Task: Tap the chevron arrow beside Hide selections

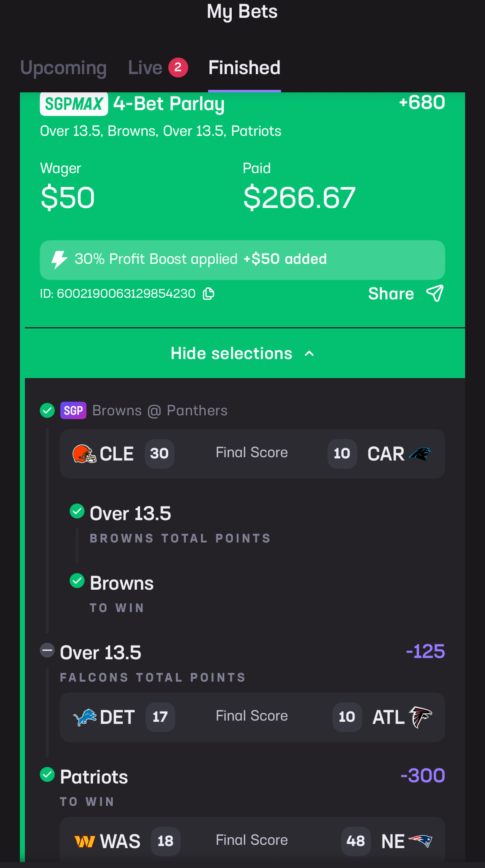Action: (x=309, y=354)
